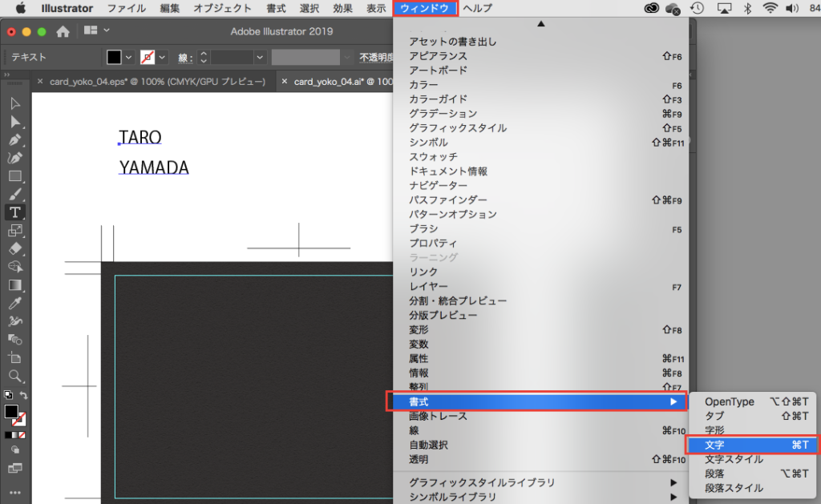Viewport: 821px width, 504px height.
Task: Select the Eyedropper tool
Action: (x=15, y=303)
